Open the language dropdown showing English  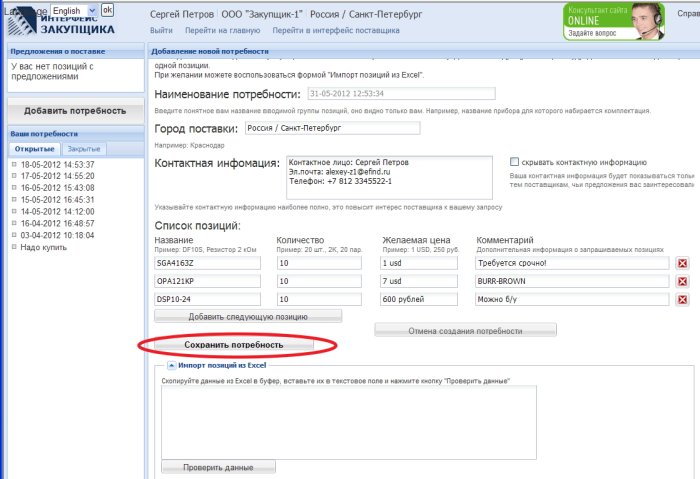74,10
